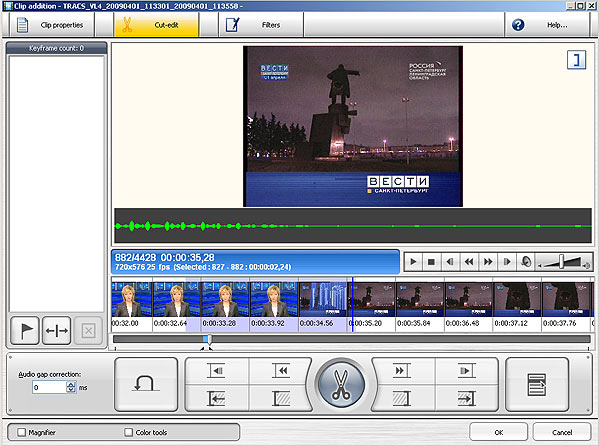
Task: Click the Clip properties document icon
Action: click(x=23, y=25)
